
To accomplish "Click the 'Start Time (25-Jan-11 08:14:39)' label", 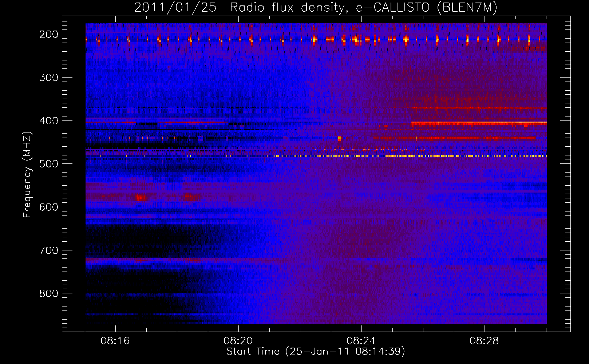I will pos(316,352).
